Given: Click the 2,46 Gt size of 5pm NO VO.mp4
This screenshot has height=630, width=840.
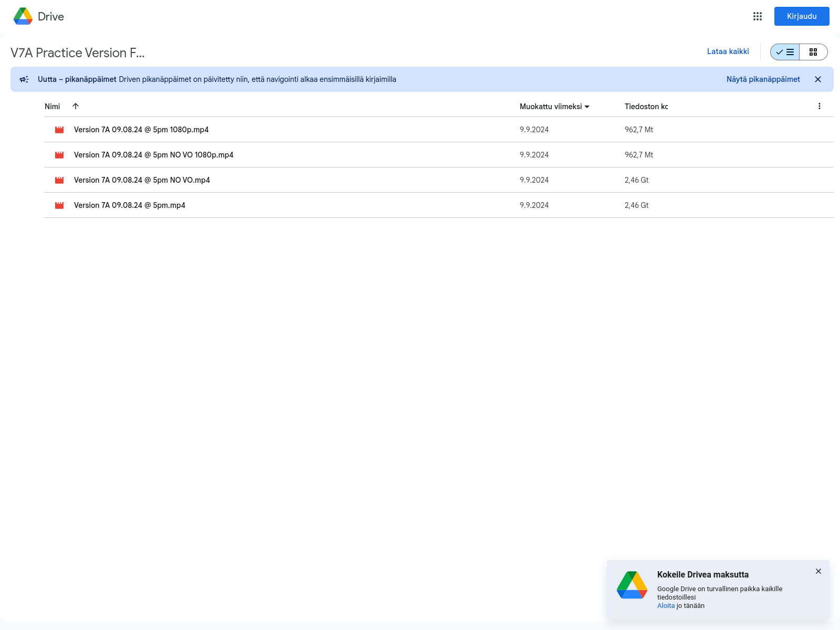Looking at the screenshot, I should tap(636, 180).
